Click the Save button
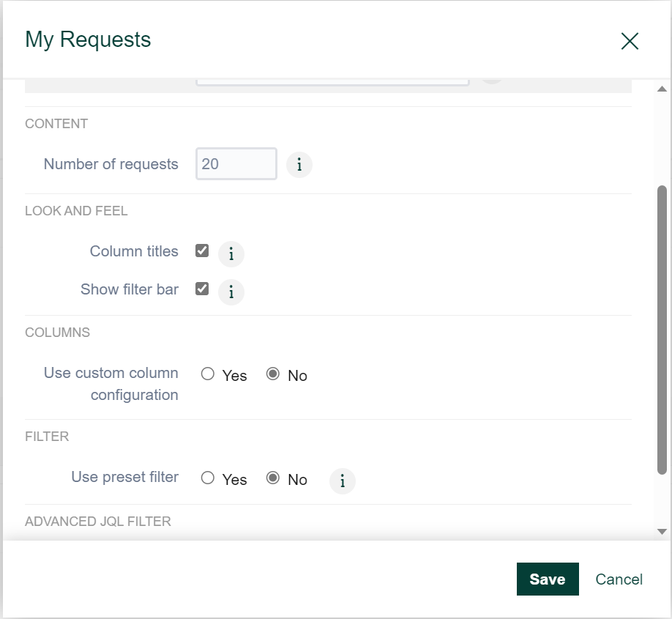 coord(548,579)
